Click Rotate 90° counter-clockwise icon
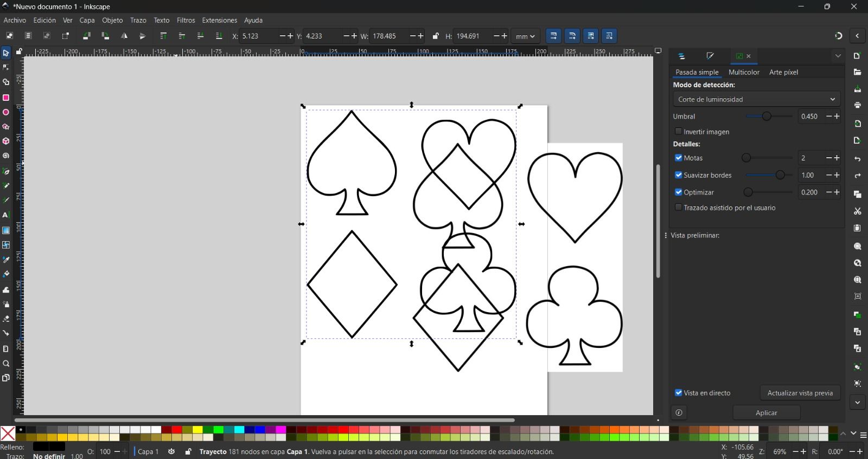Screen dimensions: 868x459 87,36
